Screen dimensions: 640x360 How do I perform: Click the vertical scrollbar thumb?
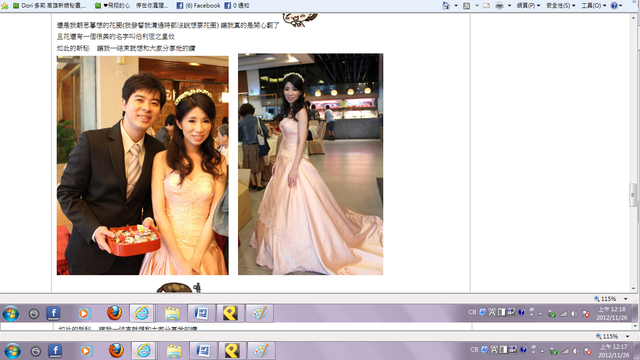pos(633,195)
